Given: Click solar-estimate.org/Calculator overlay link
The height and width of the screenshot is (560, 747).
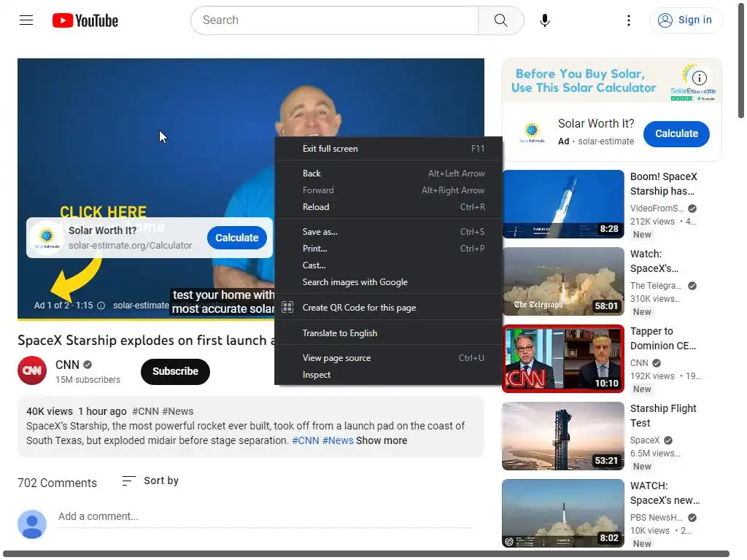Looking at the screenshot, I should click(130, 246).
